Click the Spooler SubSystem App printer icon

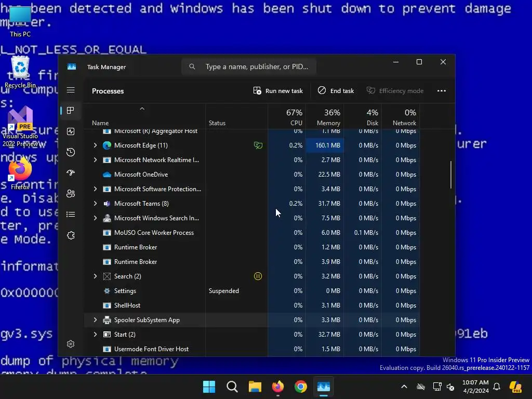click(107, 320)
